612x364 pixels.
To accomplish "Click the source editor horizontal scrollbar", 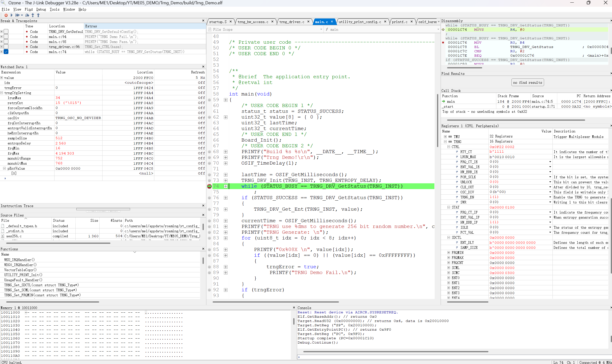I will [276, 302].
